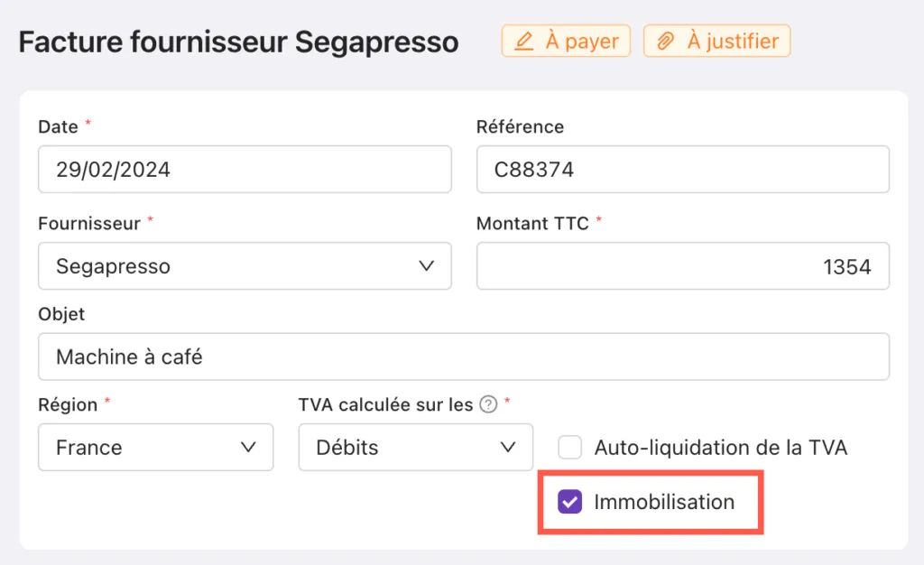
Task: Click the paperclip icon in À justifier badge
Action: pos(665,42)
